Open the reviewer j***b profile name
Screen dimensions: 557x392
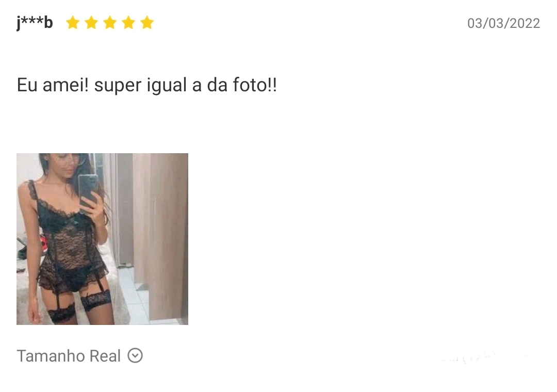tap(35, 23)
